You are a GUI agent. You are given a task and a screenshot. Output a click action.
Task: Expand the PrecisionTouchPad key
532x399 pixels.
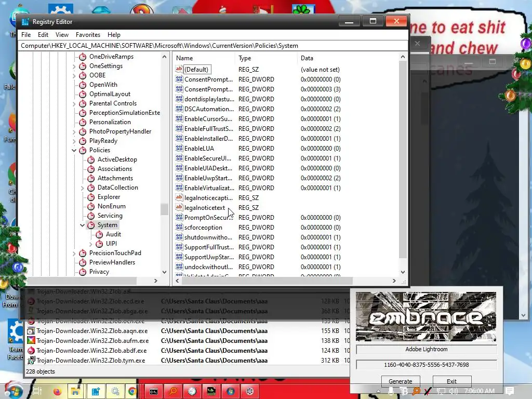74,253
